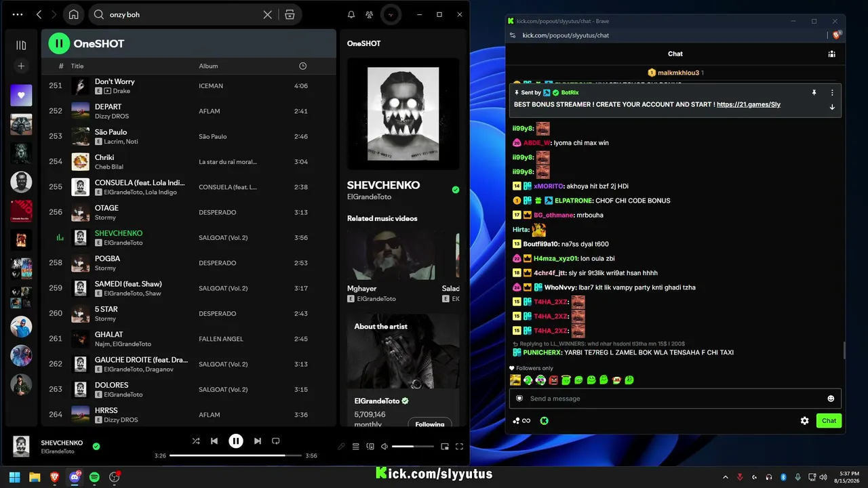Open artist Dizzy DROS on DEPART
Image resolution: width=868 pixels, height=488 pixels.
click(112, 117)
